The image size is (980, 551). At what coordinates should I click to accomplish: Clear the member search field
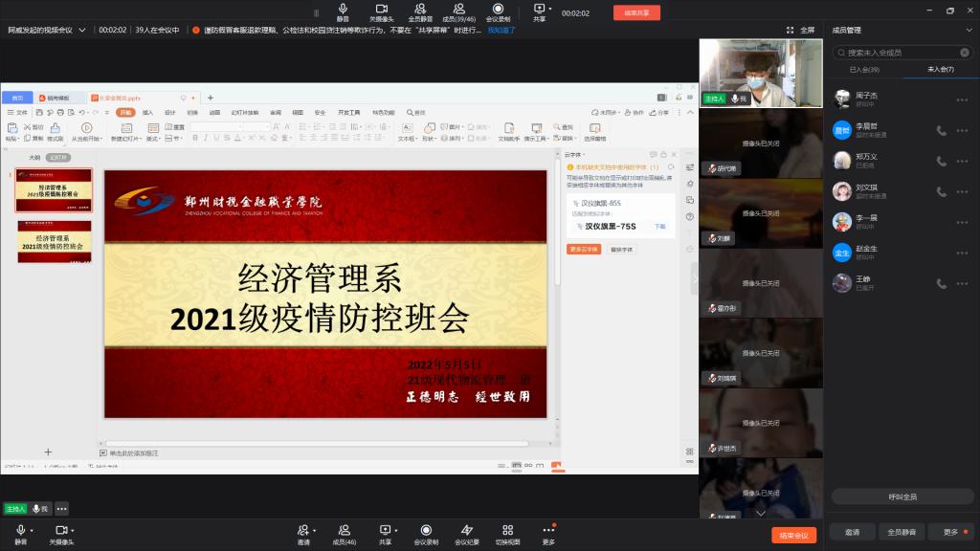(x=965, y=53)
